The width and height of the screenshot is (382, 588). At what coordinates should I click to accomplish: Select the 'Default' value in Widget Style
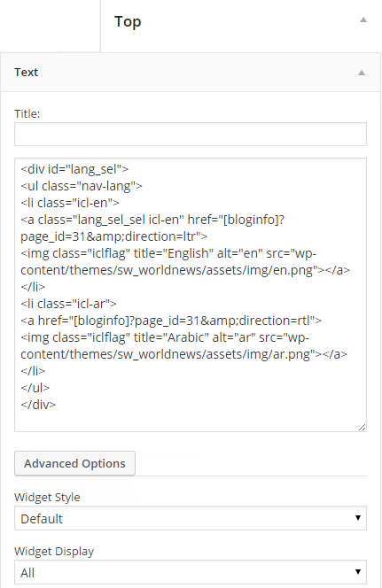pyautogui.click(x=42, y=519)
